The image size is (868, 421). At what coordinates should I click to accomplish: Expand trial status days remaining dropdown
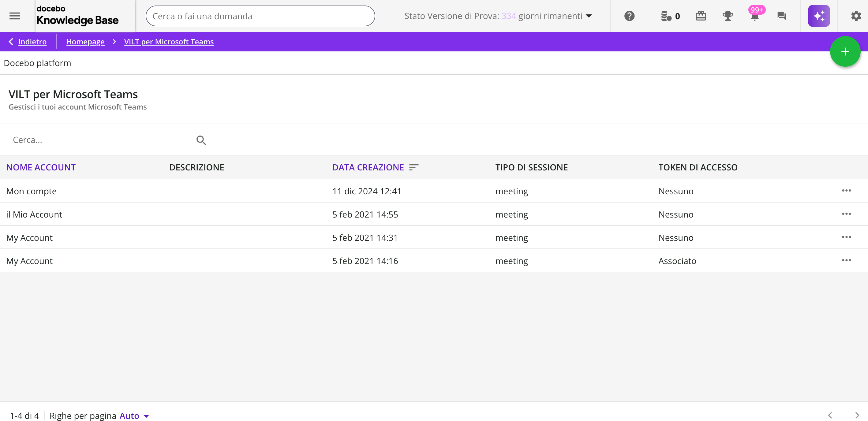coord(589,16)
